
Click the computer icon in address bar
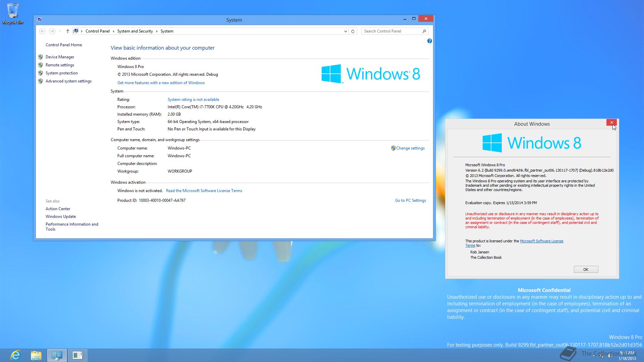[x=76, y=31]
